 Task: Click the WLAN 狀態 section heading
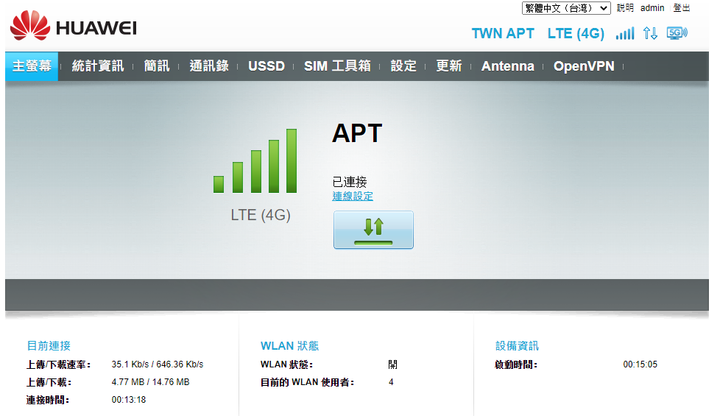(x=289, y=346)
